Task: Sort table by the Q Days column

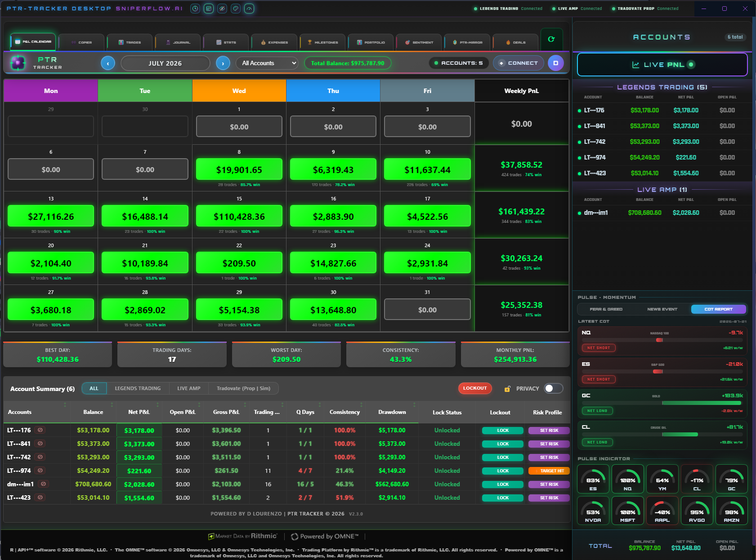Action: (x=305, y=412)
